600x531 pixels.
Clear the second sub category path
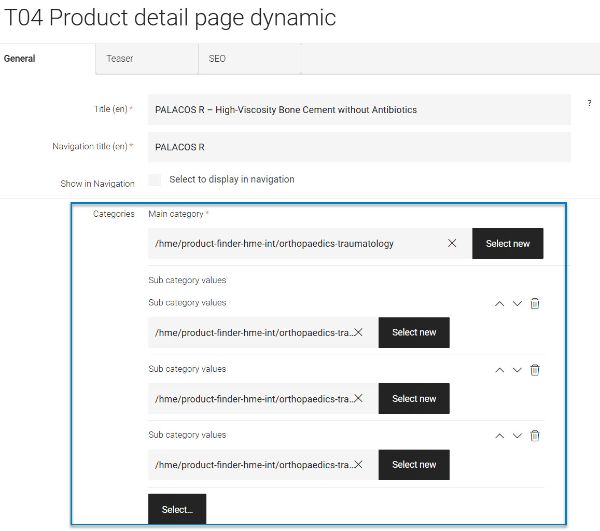point(358,398)
